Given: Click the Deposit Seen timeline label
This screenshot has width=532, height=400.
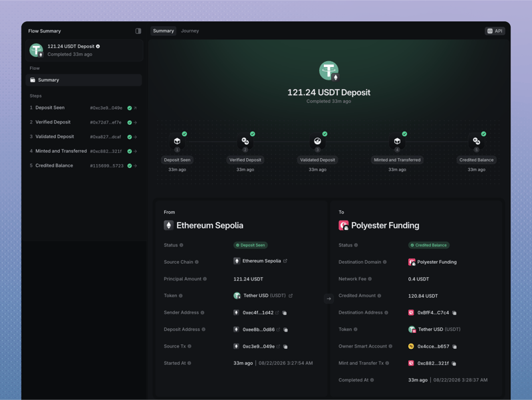Looking at the screenshot, I should coord(177,160).
